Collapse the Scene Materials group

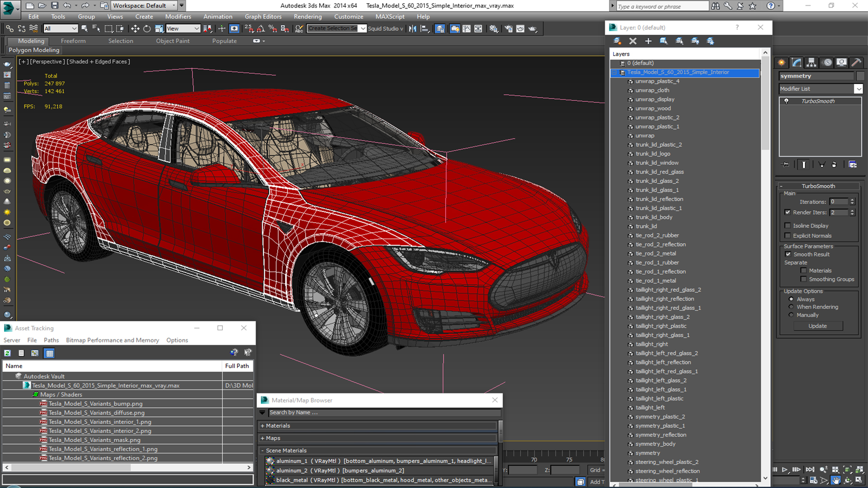click(262, 450)
